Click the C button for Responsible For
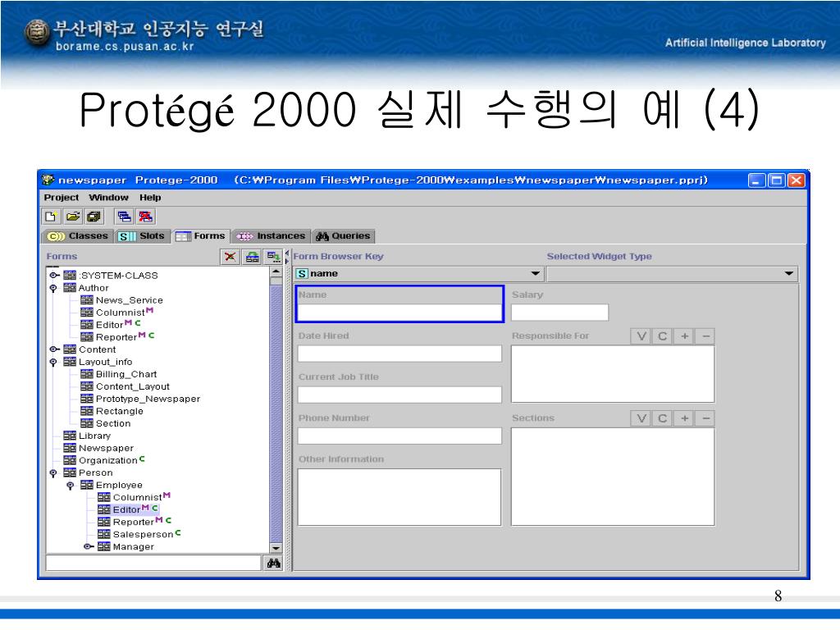This screenshot has height=630, width=840. (662, 336)
